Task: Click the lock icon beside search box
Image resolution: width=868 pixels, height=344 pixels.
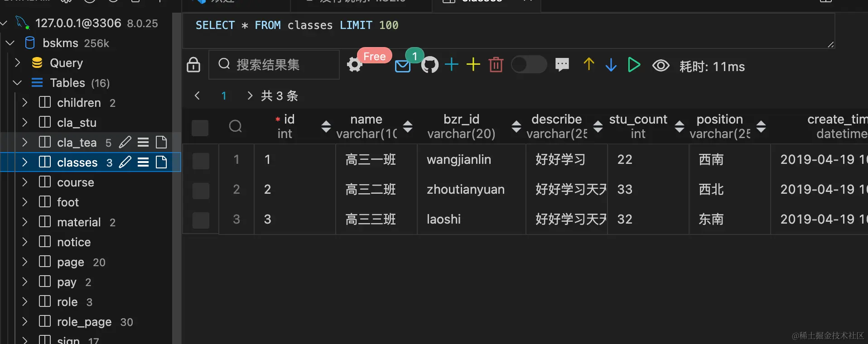Action: (x=193, y=65)
